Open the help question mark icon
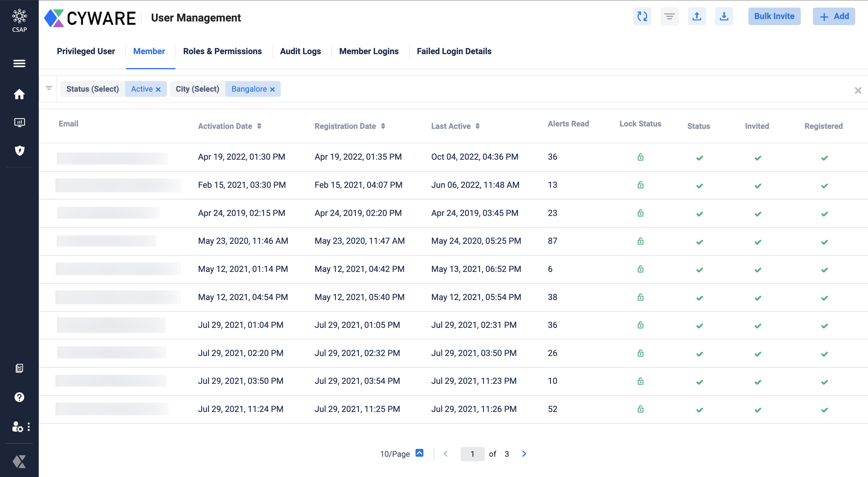 coord(19,397)
